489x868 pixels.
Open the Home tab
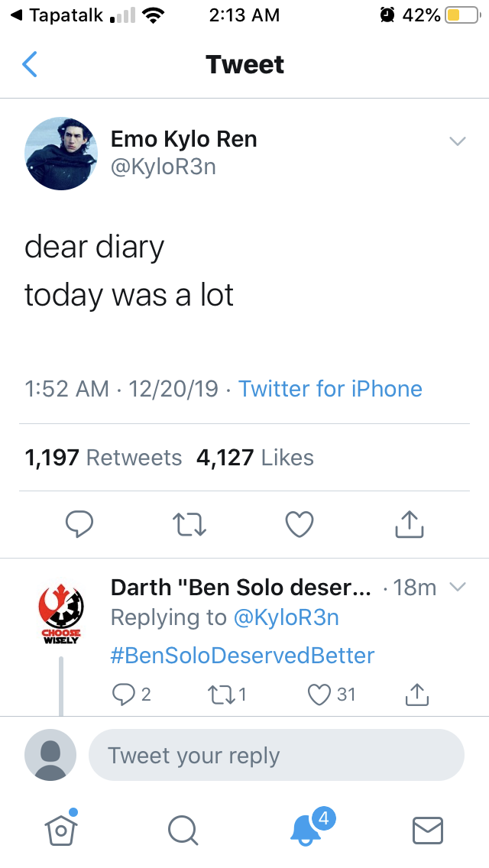pyautogui.click(x=61, y=829)
